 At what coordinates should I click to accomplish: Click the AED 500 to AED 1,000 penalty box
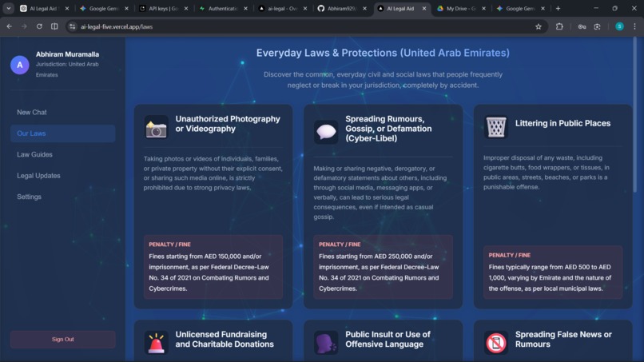pyautogui.click(x=553, y=272)
